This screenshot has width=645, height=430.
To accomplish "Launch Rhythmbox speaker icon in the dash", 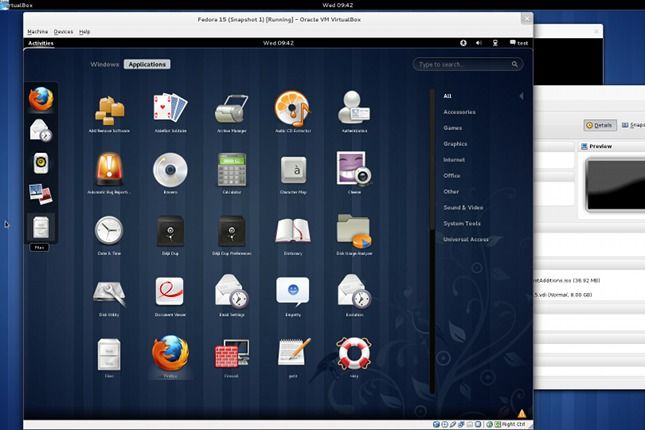I will [41, 163].
